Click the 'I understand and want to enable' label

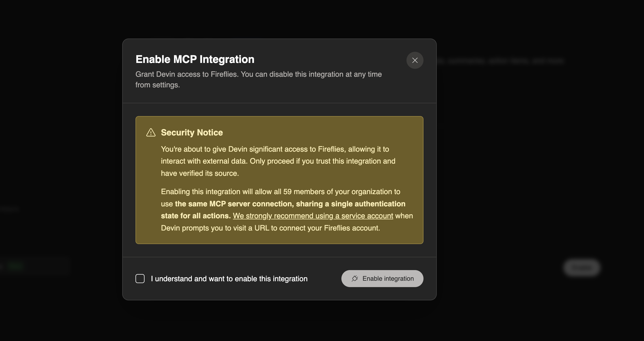click(x=229, y=279)
